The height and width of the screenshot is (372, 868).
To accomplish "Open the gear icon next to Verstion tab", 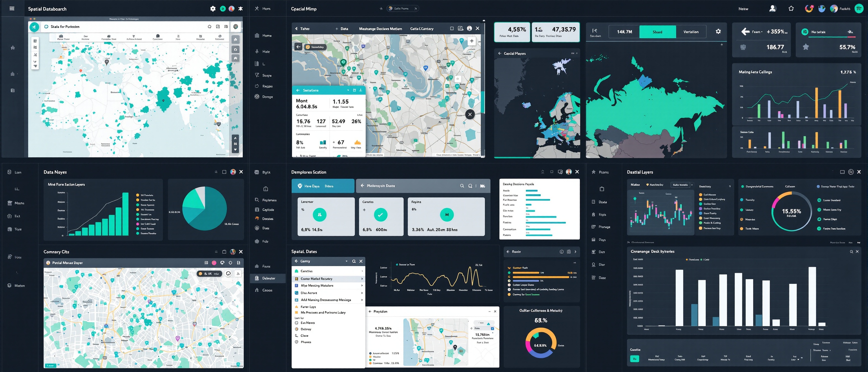I will [718, 31].
